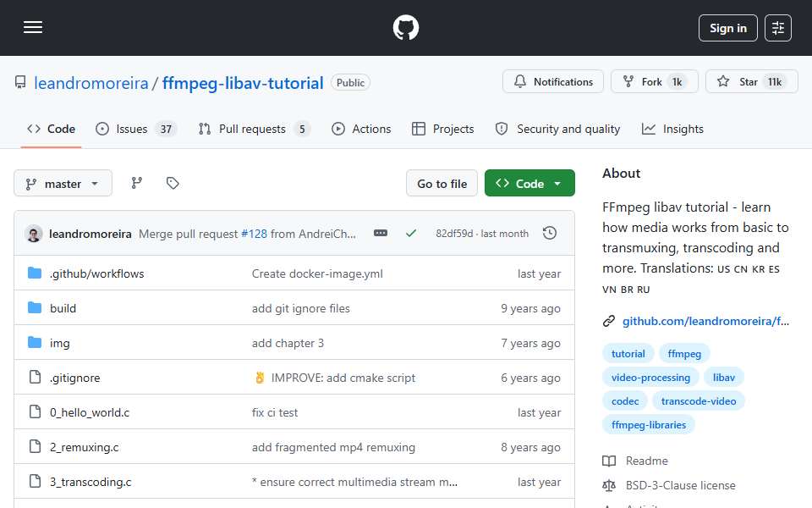
Task: Select the codec topic tag
Action: [x=625, y=401]
